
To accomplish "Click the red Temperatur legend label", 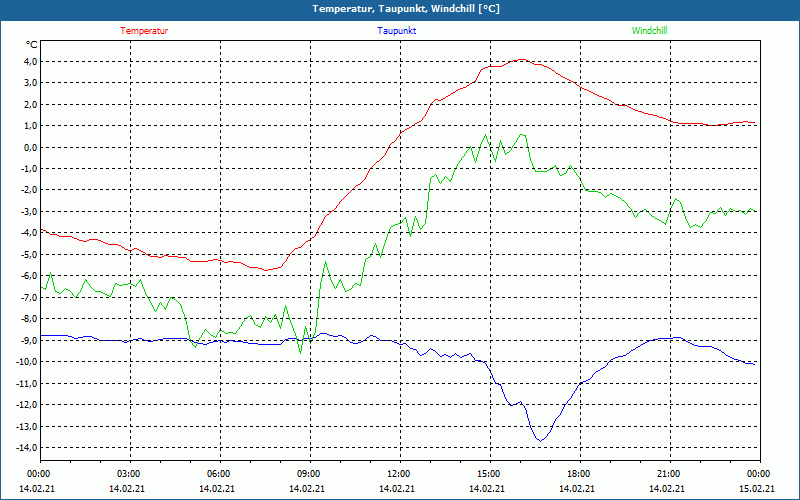I will (x=144, y=31).
